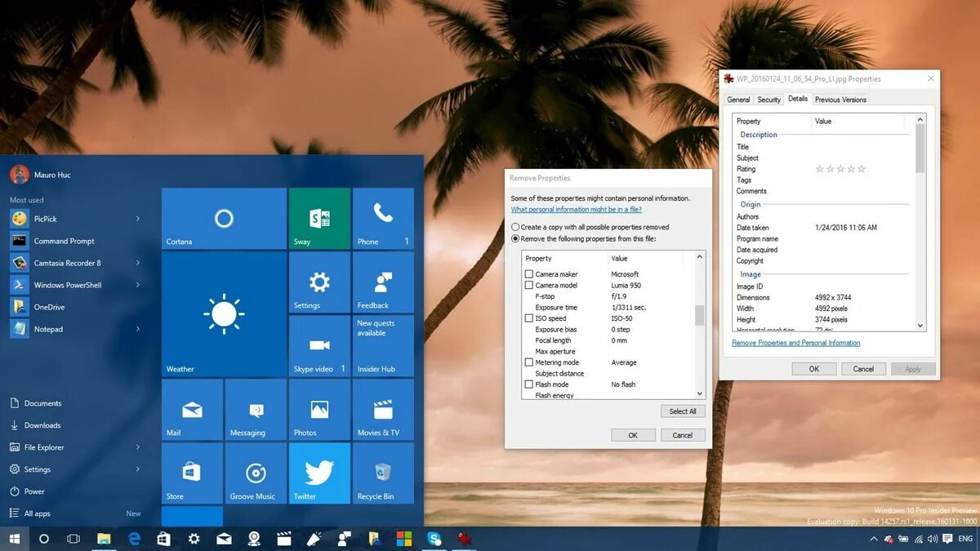
Task: Open the Settings tile in Start
Action: [319, 282]
